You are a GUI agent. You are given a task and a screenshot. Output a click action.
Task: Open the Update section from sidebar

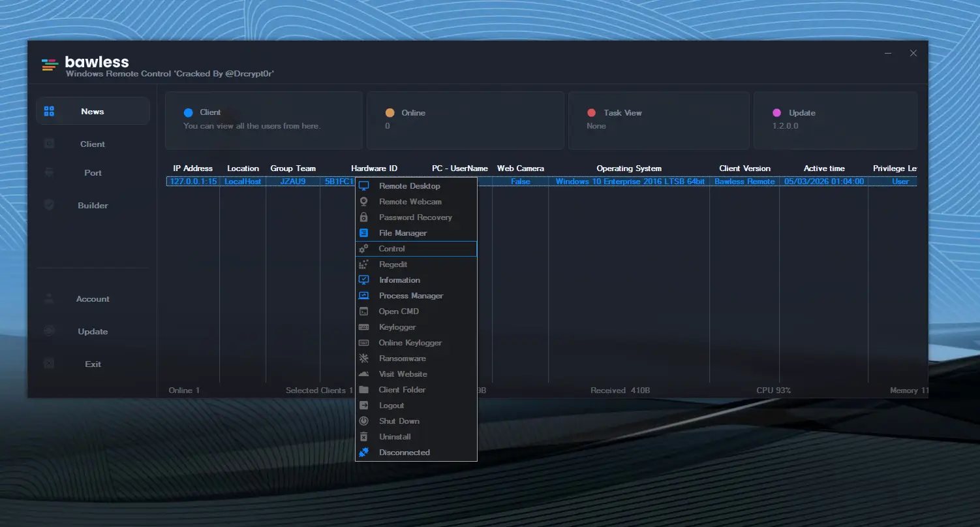tap(93, 331)
